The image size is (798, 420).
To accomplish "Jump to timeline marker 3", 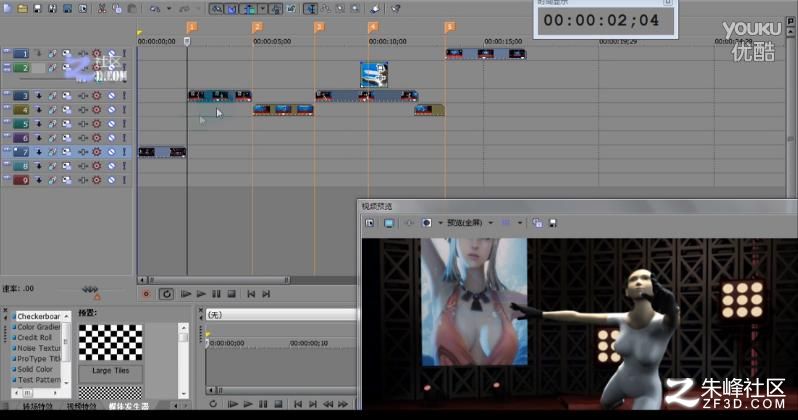I will (x=319, y=27).
